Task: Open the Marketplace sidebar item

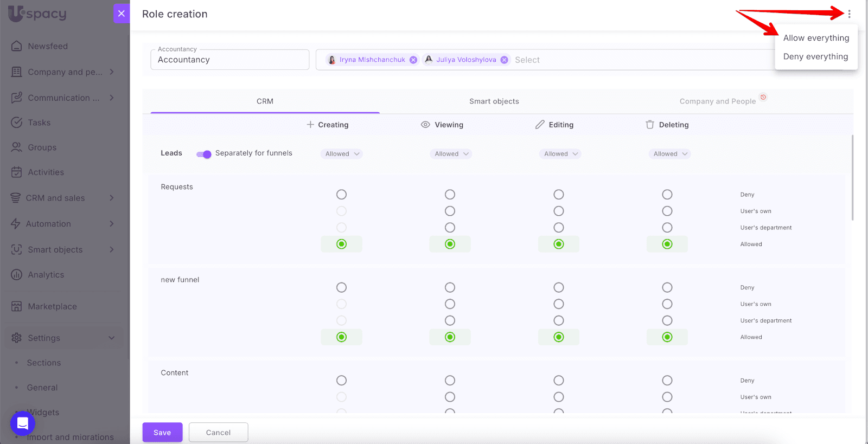Action: click(x=52, y=306)
